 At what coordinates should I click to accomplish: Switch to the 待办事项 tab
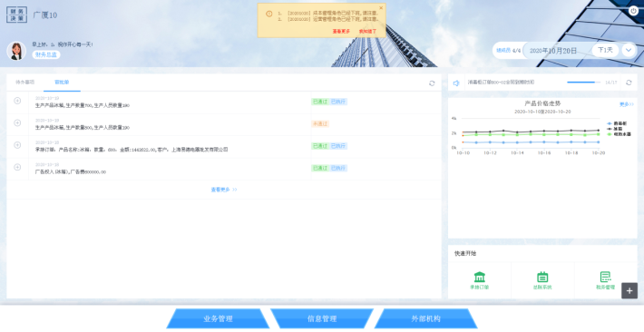tap(25, 83)
